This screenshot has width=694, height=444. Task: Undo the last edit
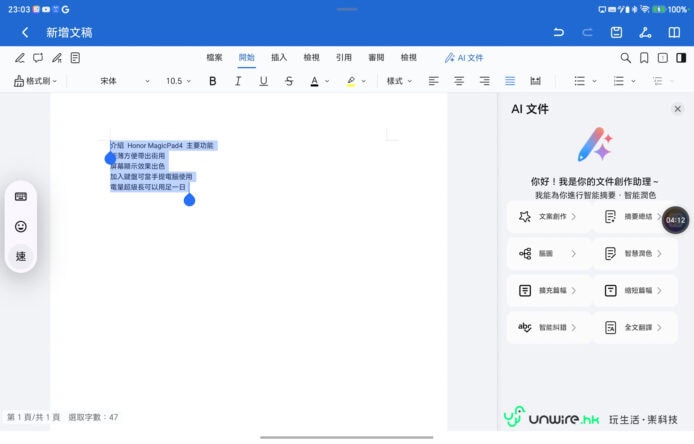tap(559, 32)
